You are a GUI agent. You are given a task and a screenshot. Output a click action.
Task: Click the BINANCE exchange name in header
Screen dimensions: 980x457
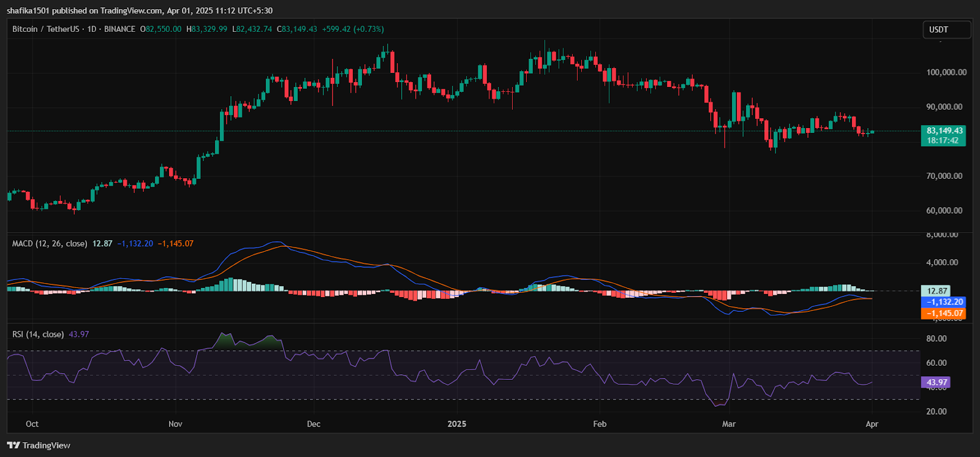(119, 29)
